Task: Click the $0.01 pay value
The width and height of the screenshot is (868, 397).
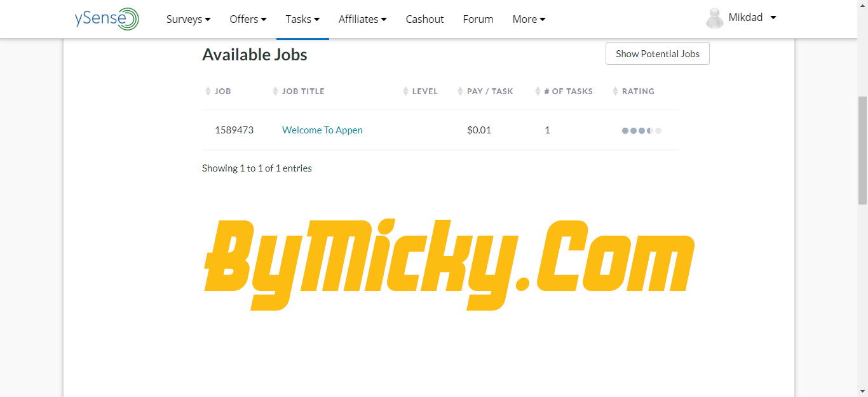Action: coord(479,130)
